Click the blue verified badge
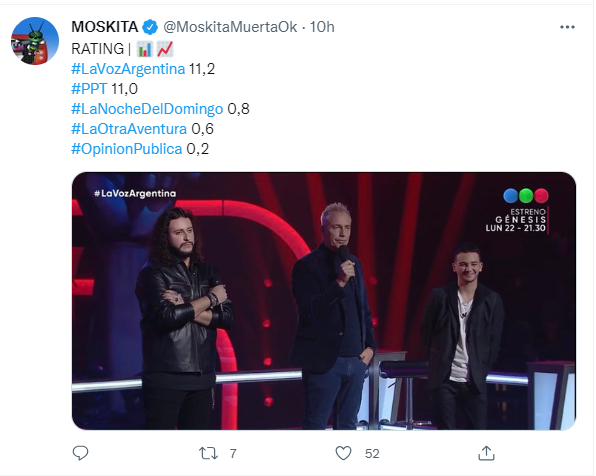The height and width of the screenshot is (476, 596). (x=150, y=27)
